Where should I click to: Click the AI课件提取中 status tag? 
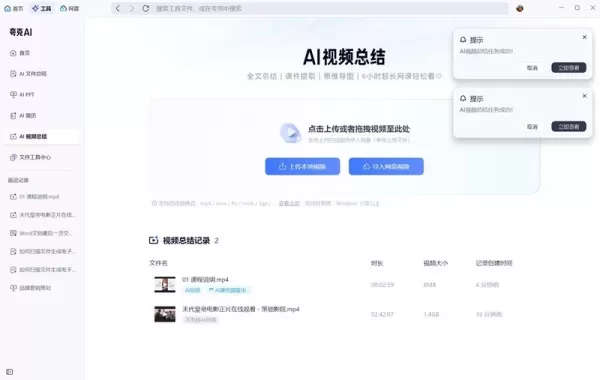point(228,290)
